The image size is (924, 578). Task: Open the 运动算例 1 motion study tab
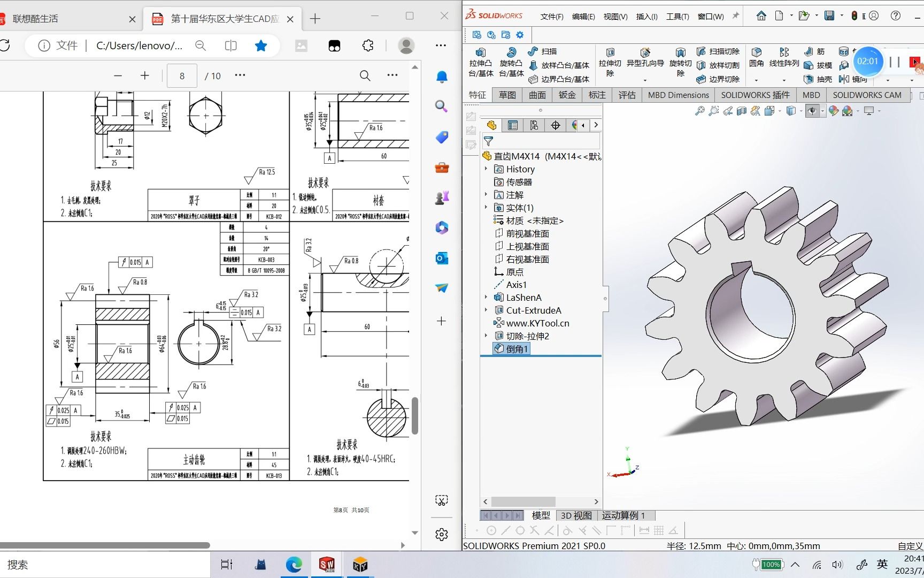[623, 515]
